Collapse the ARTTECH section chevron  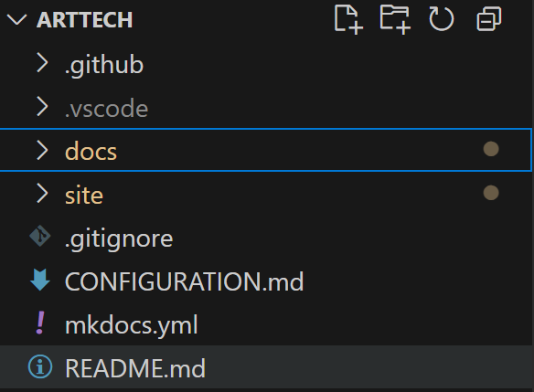(x=16, y=20)
